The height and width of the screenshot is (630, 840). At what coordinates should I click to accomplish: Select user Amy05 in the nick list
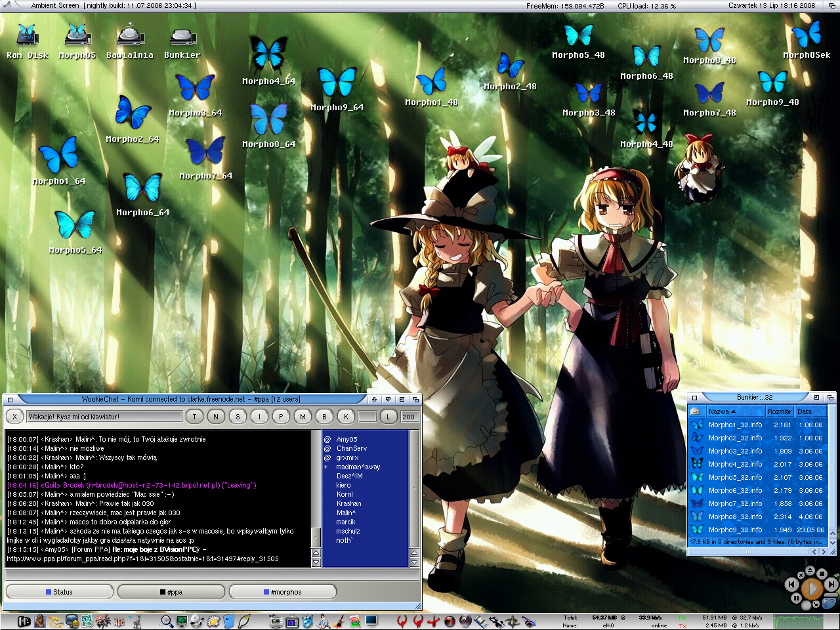pyautogui.click(x=346, y=440)
